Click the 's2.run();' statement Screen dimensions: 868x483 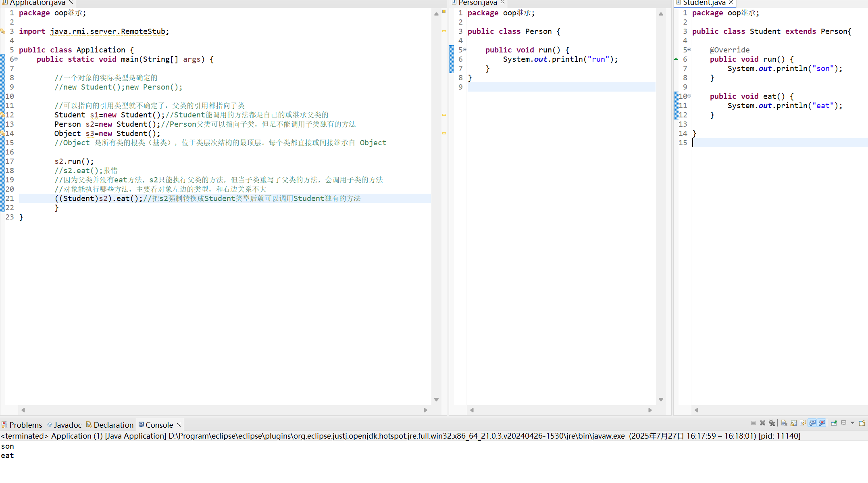pos(74,161)
